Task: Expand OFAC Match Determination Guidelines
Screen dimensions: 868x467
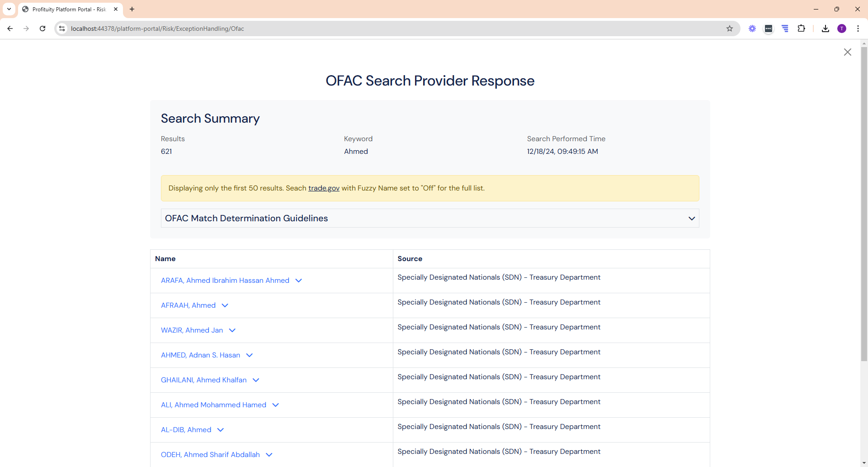Action: (x=429, y=218)
